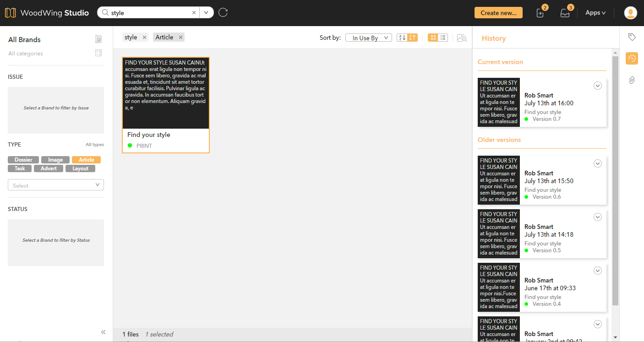Sort results ascending A to Z

coord(402,38)
